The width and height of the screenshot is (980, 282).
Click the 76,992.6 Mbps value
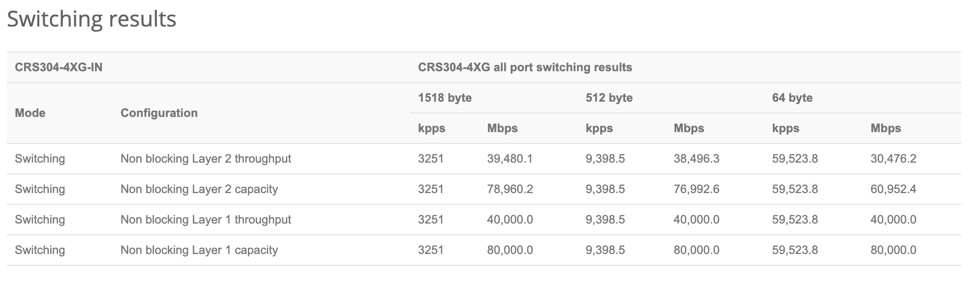(696, 189)
